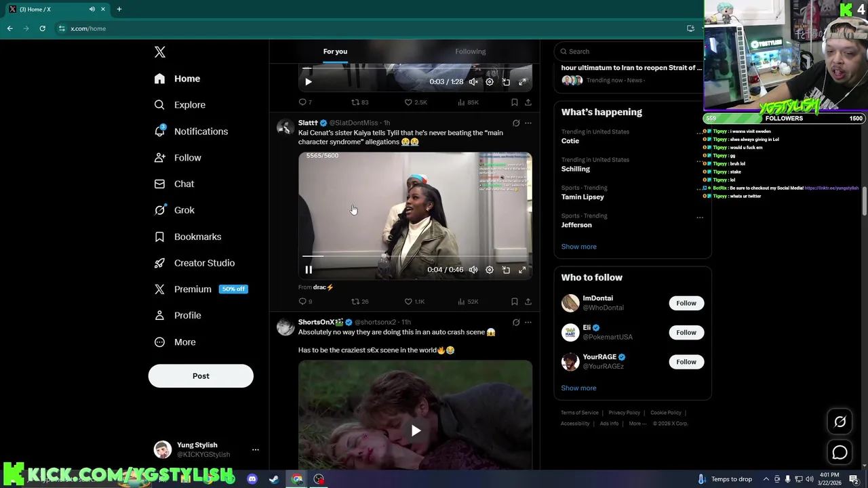Click the X logo in the sidebar
868x488 pixels.
(160, 52)
